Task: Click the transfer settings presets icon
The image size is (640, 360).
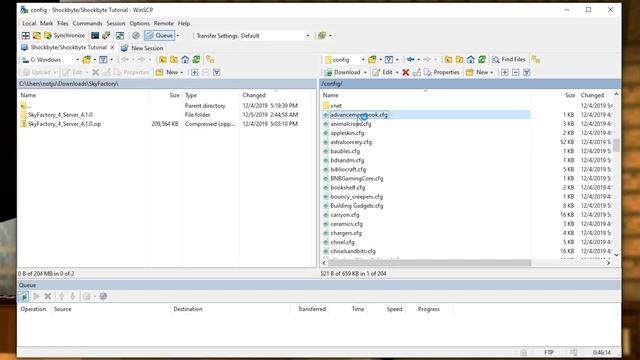Action: [x=322, y=36]
